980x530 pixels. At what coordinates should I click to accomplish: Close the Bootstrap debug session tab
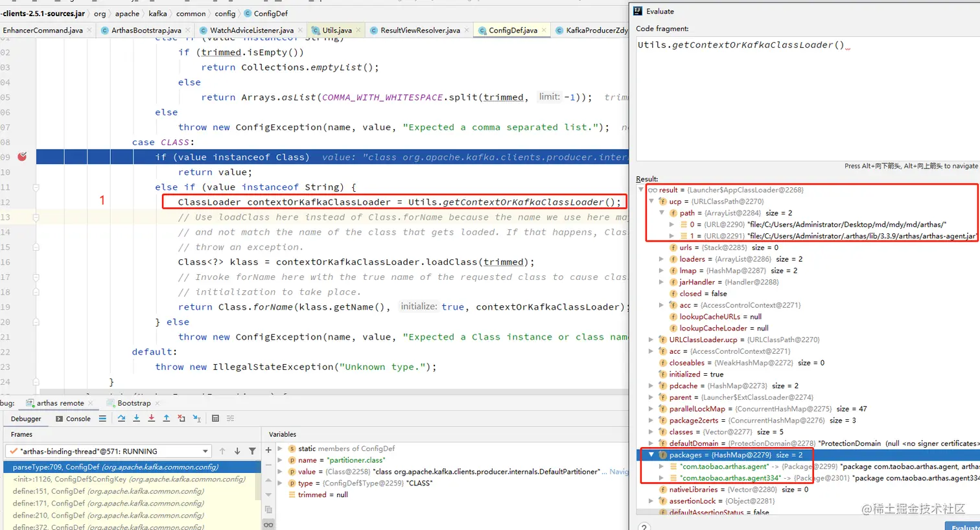(x=157, y=403)
